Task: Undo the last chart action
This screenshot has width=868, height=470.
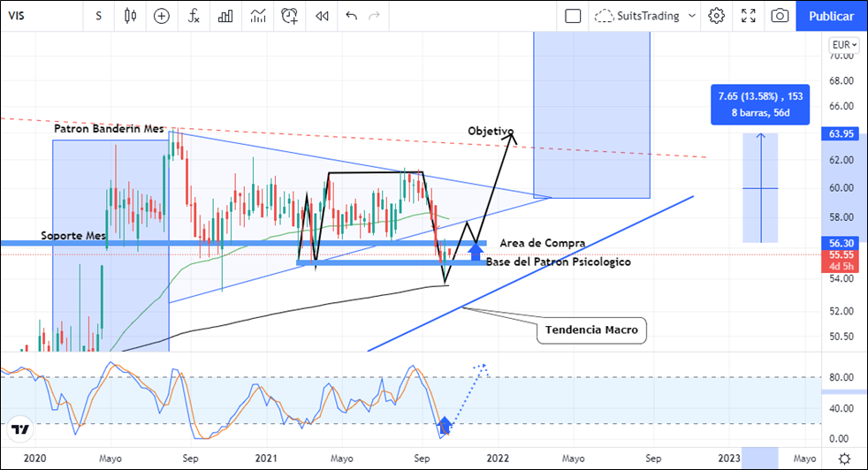Action: click(x=352, y=16)
